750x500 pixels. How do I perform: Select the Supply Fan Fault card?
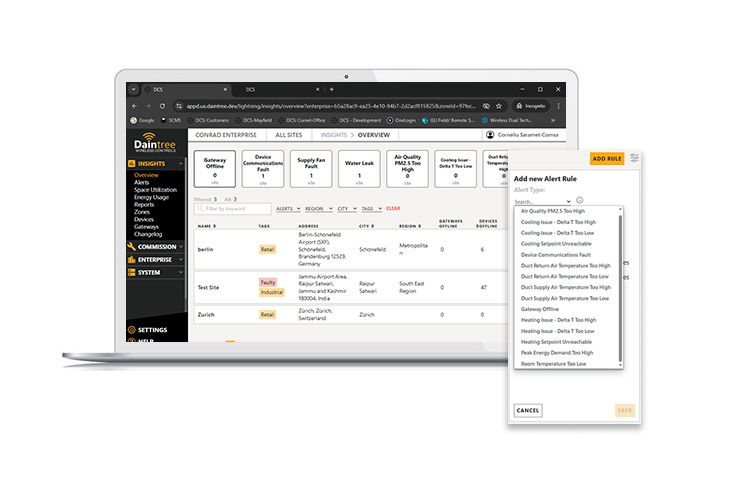point(311,169)
